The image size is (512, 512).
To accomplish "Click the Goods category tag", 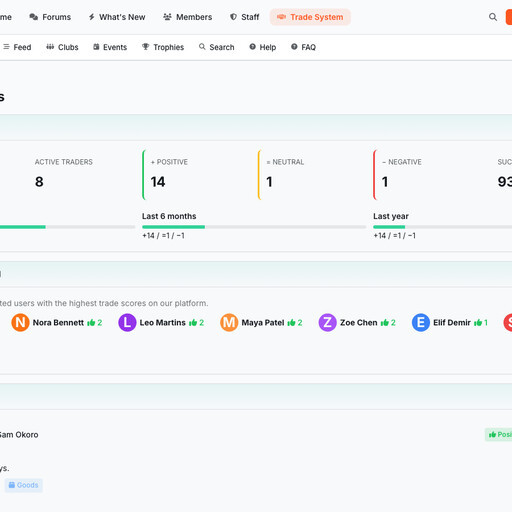I will (24, 485).
